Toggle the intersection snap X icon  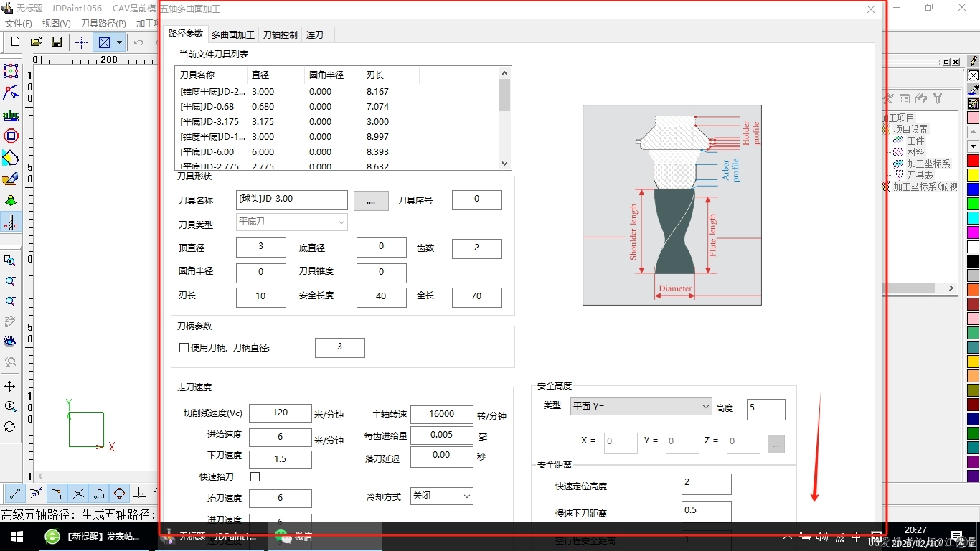pos(78,493)
